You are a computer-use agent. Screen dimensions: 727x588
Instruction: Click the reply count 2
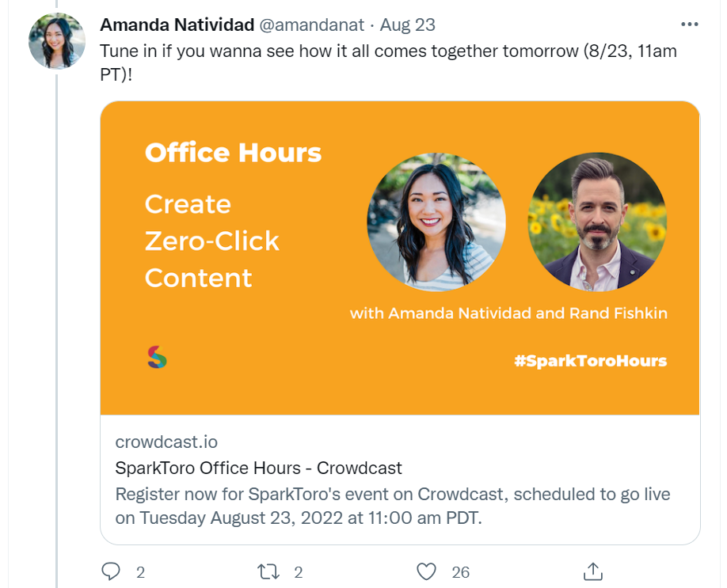tap(140, 573)
